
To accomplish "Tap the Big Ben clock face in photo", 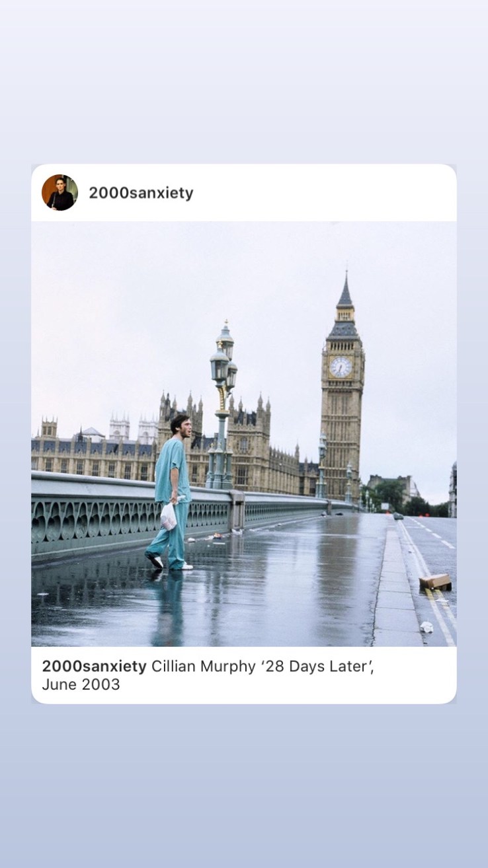I will 341,367.
